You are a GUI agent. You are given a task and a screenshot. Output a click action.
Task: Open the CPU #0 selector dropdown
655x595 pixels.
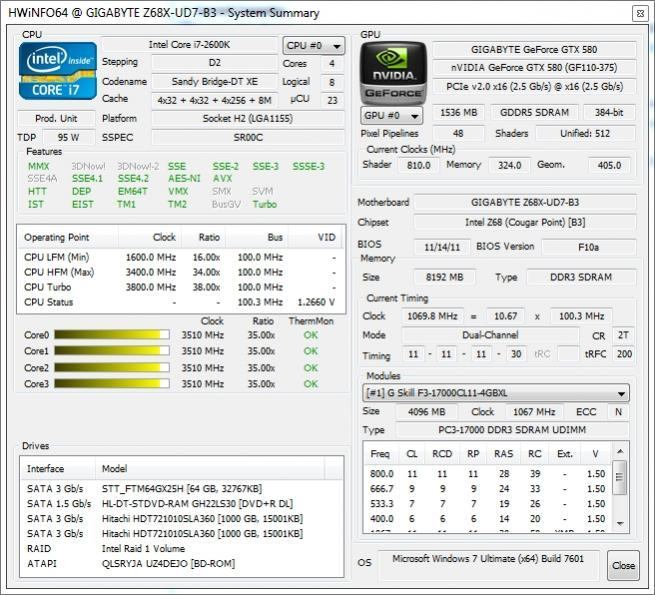coord(314,46)
